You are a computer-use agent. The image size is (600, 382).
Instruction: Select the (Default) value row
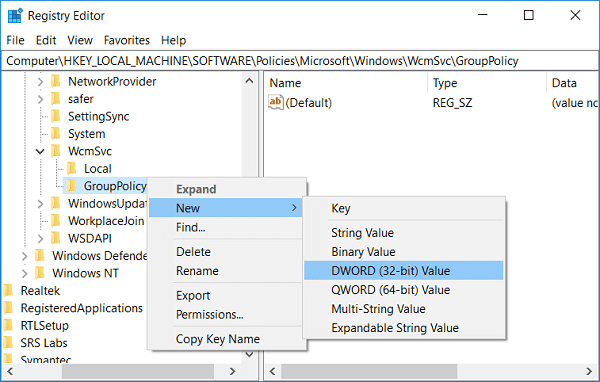432,103
